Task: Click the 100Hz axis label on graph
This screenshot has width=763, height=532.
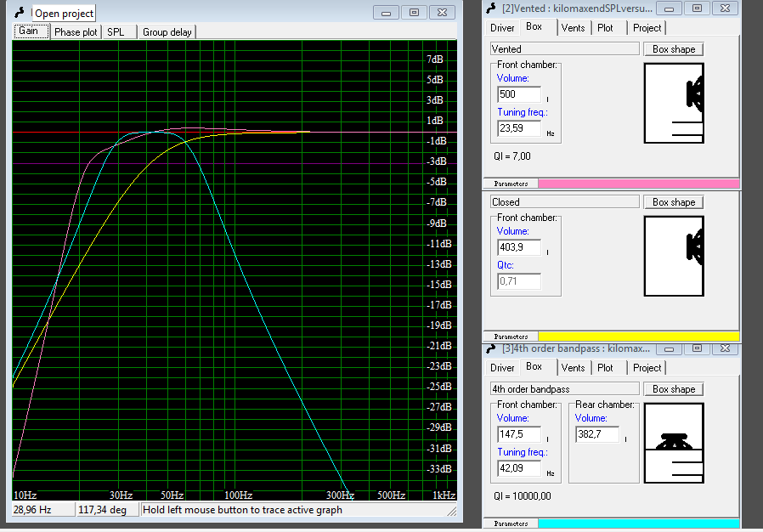Action: pyautogui.click(x=238, y=495)
